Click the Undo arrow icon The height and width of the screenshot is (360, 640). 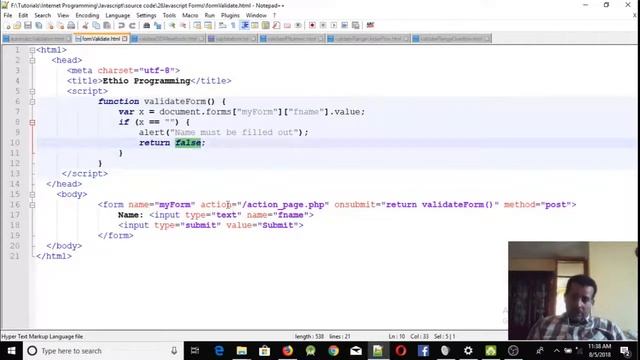pyautogui.click(x=121, y=25)
